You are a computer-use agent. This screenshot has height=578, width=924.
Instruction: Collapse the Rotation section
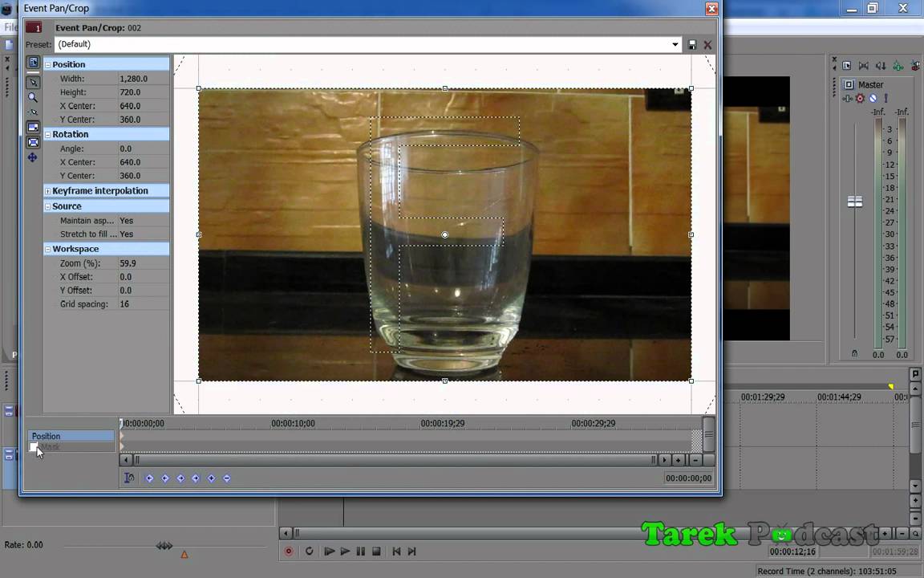tap(48, 135)
